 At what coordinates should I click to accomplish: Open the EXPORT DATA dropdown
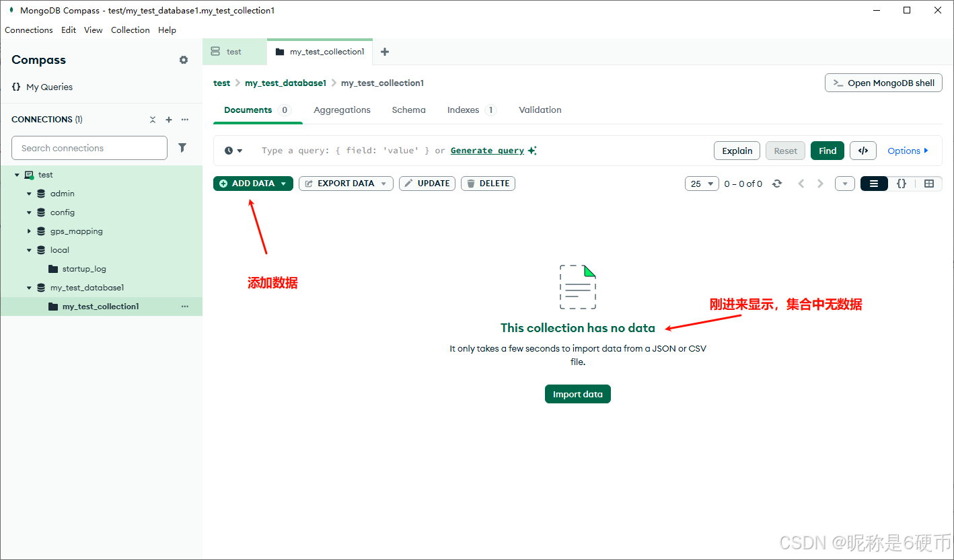pyautogui.click(x=346, y=184)
